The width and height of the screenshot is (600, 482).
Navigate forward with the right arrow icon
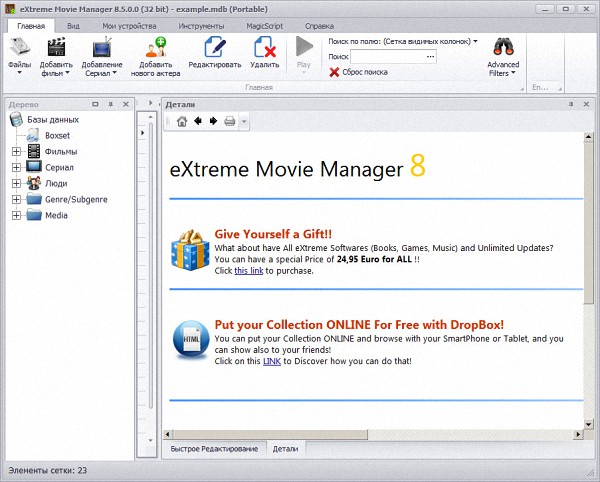point(213,121)
